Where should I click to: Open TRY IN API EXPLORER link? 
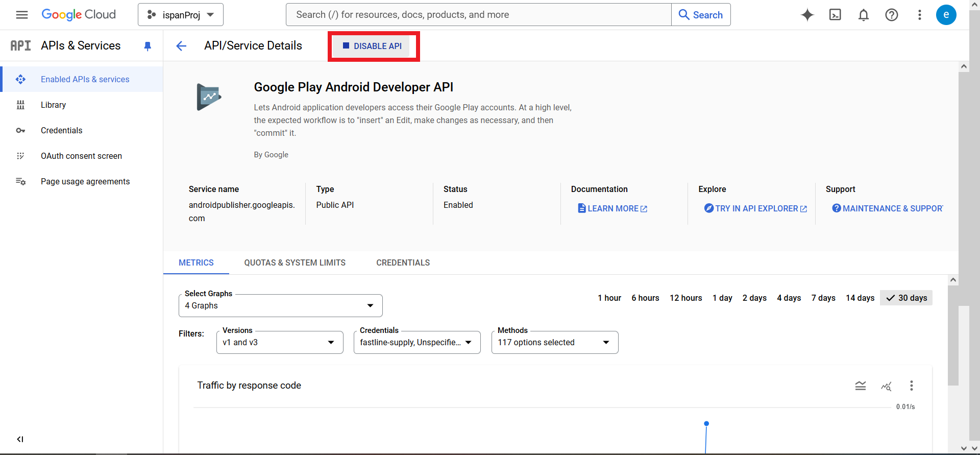click(x=755, y=208)
